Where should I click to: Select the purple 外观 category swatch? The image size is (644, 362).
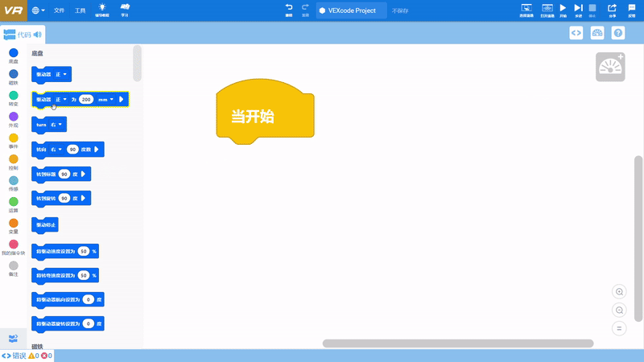point(13,117)
